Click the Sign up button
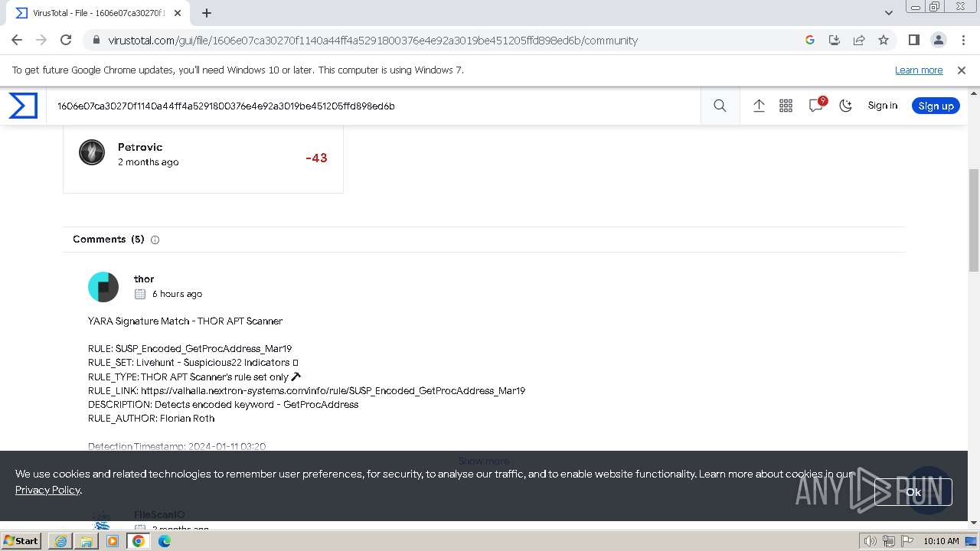The width and height of the screenshot is (980, 551). 936,106
